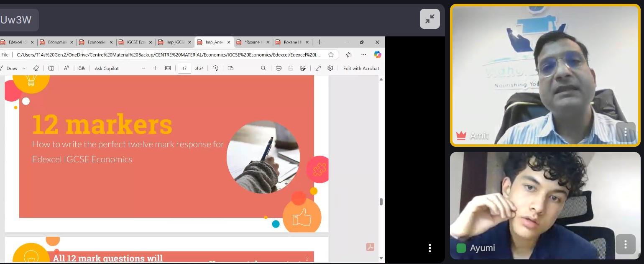The height and width of the screenshot is (264, 644).
Task: Click Edit with Acrobat button
Action: [361, 68]
